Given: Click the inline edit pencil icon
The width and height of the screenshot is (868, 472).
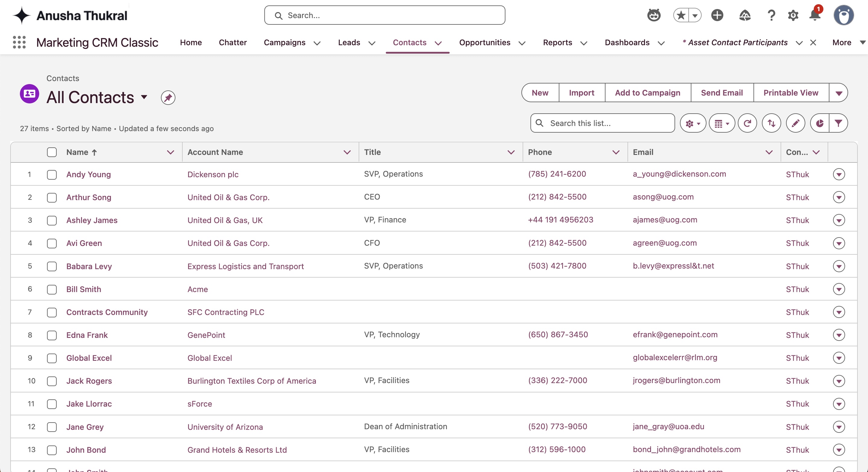Looking at the screenshot, I should 795,123.
